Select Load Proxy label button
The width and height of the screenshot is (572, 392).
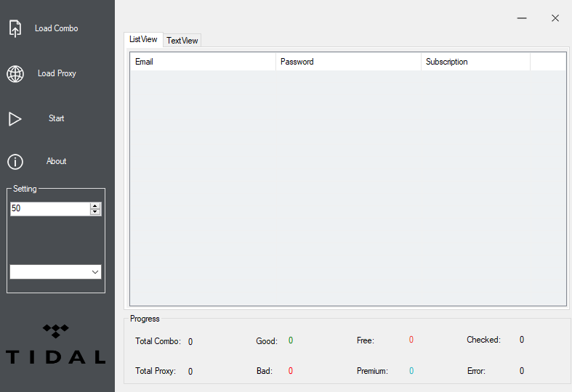tap(57, 73)
